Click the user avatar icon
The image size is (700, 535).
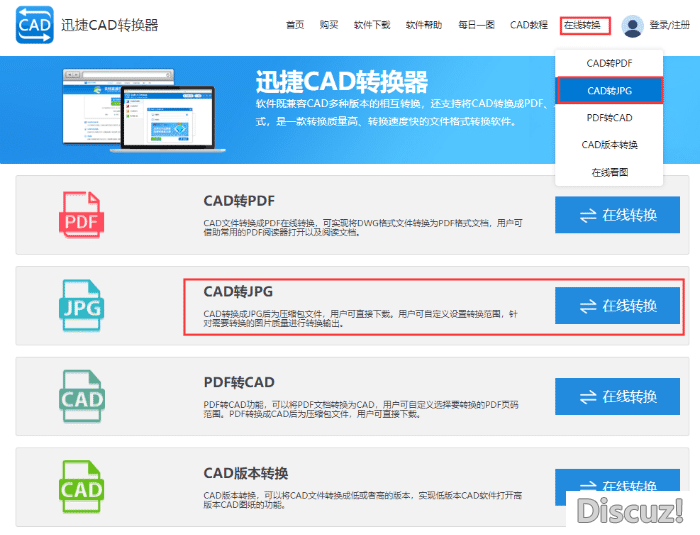coord(632,25)
